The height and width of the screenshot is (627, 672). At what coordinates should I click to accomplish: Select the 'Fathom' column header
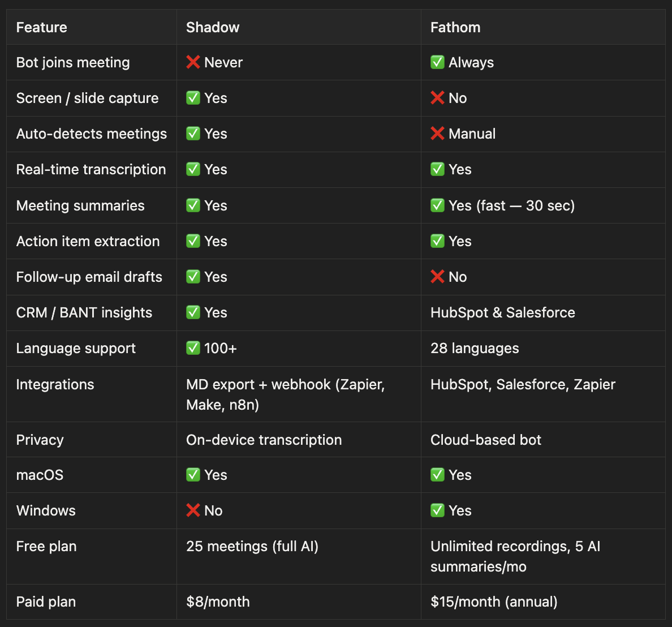[x=455, y=27]
